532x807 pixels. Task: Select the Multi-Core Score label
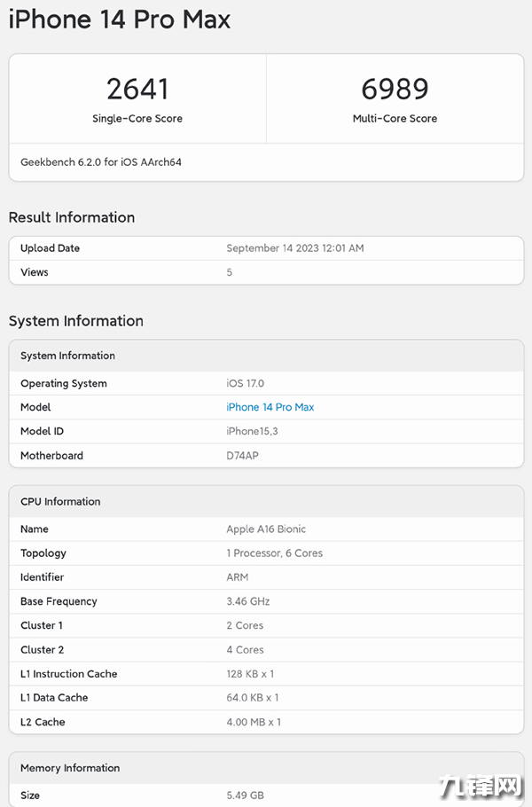point(395,119)
